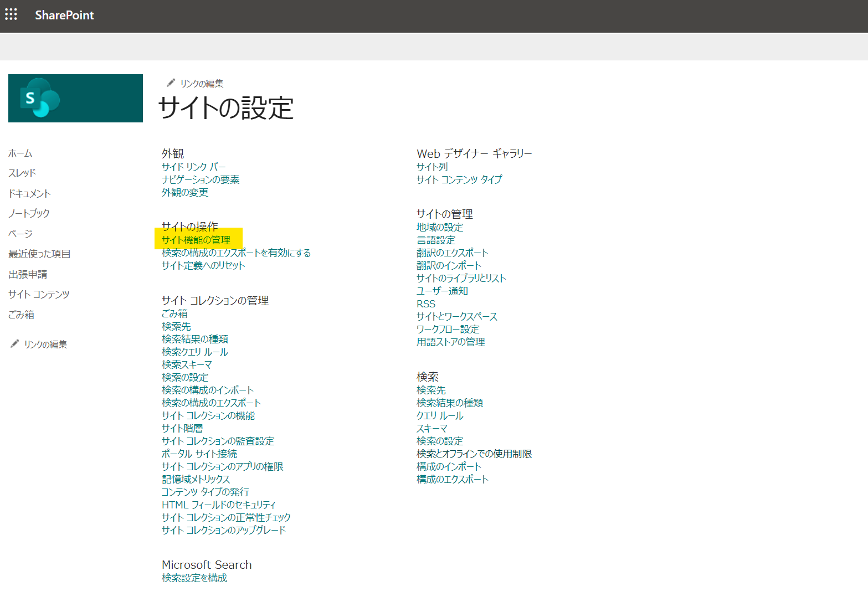Screen dimensions: 868x612
Task: Open コンテンツ タイプの発行 link
Action: coord(206,492)
